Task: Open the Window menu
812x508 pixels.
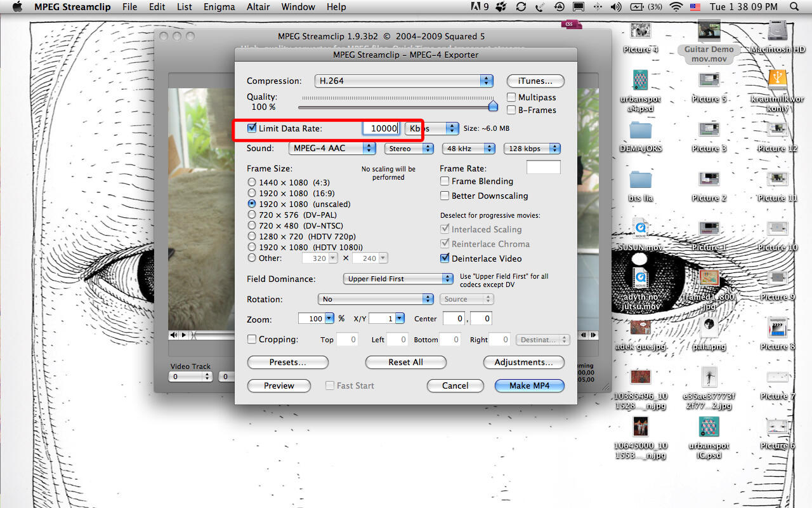Action: point(298,7)
